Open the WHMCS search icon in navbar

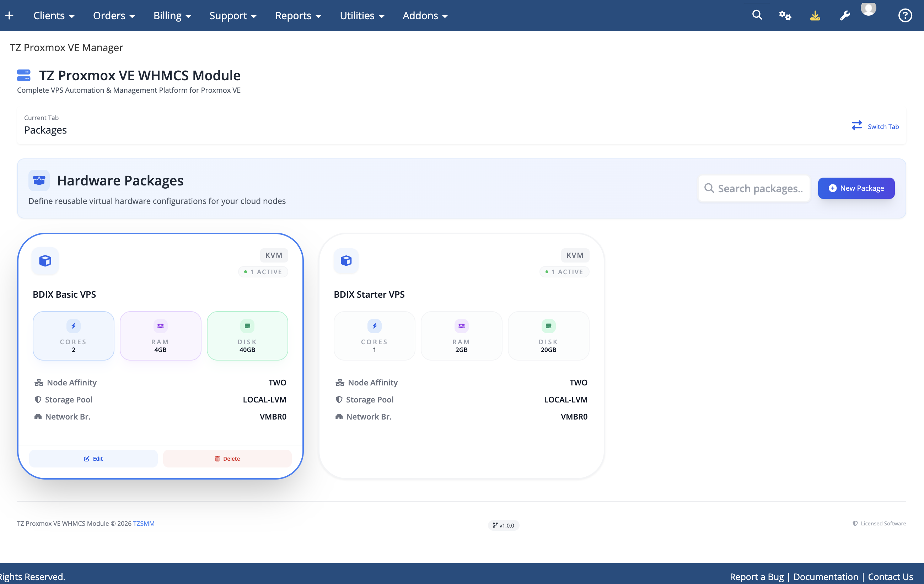click(x=757, y=15)
